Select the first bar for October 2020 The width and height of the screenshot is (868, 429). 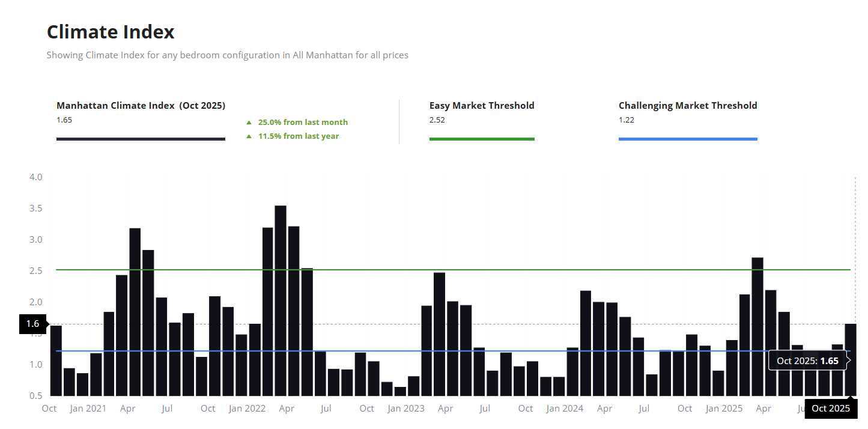coord(56,361)
